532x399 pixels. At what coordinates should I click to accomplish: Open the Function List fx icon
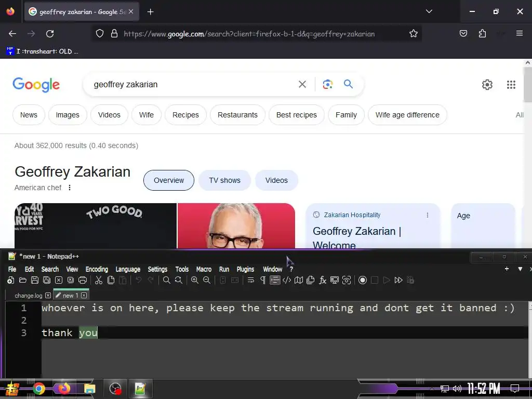click(x=323, y=280)
